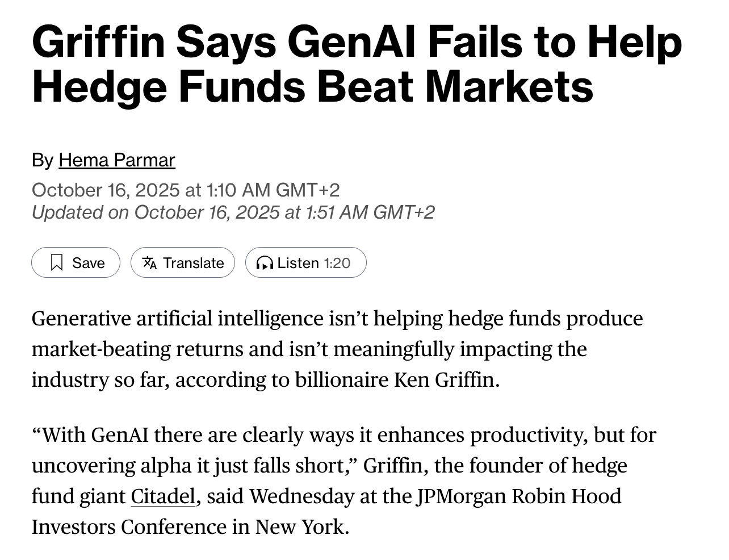Screen dimensions: 729x560
Task: Click the bookmark icon in Save button
Action: coord(56,262)
